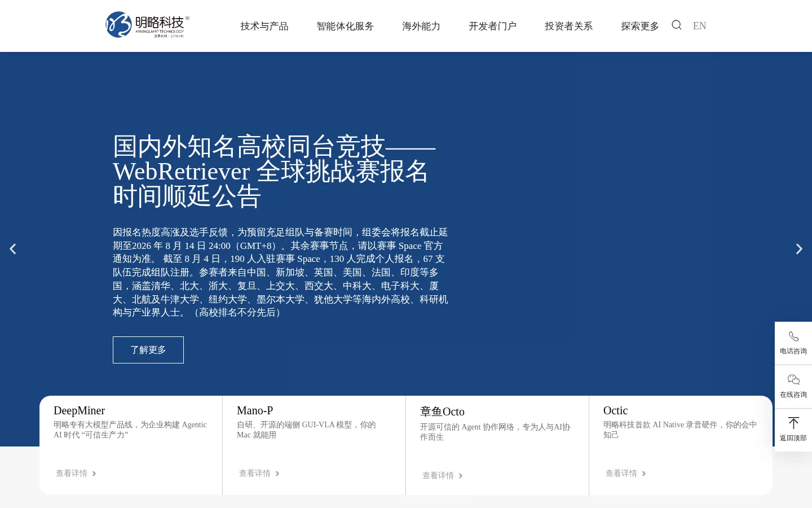
Task: Open the 技术与产品 menu
Action: (264, 26)
